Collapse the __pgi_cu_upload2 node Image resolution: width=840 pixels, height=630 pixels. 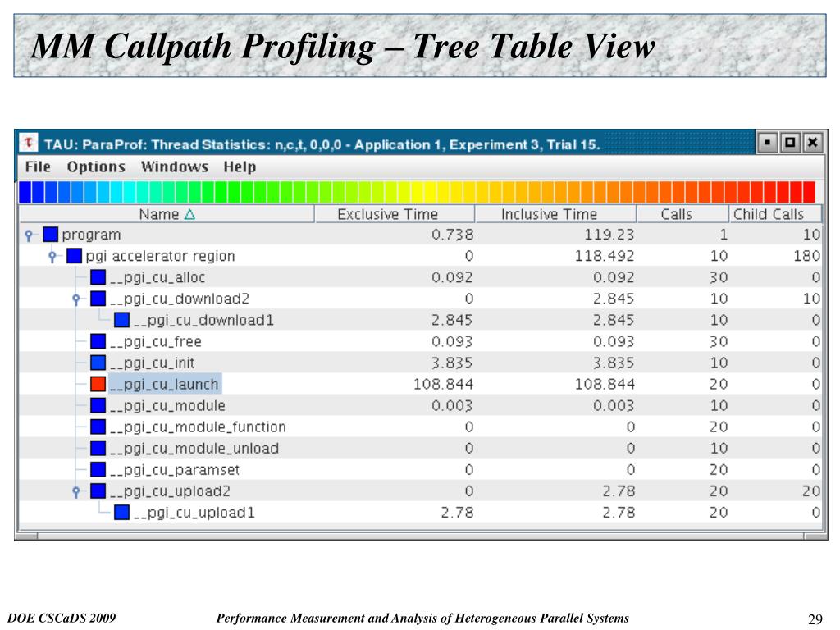76,492
